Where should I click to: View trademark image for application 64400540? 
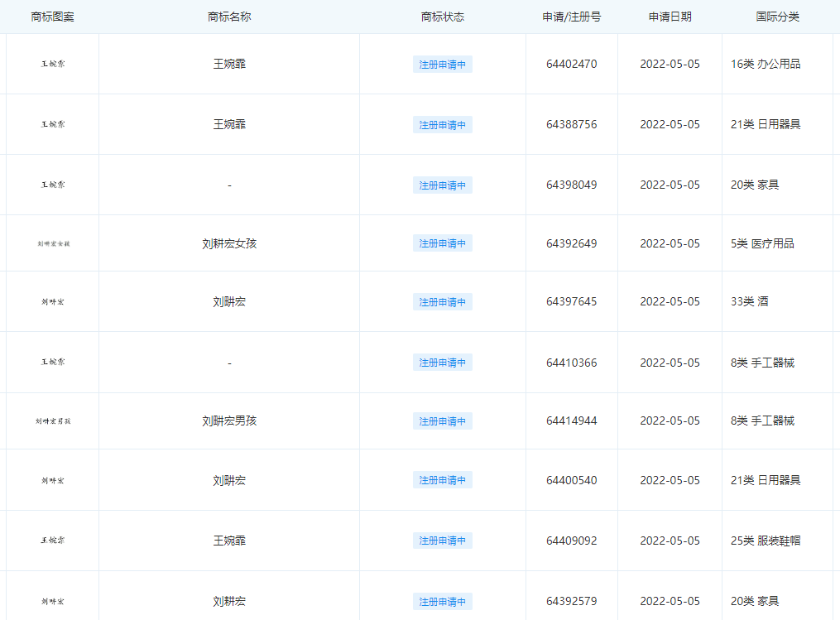tap(53, 481)
